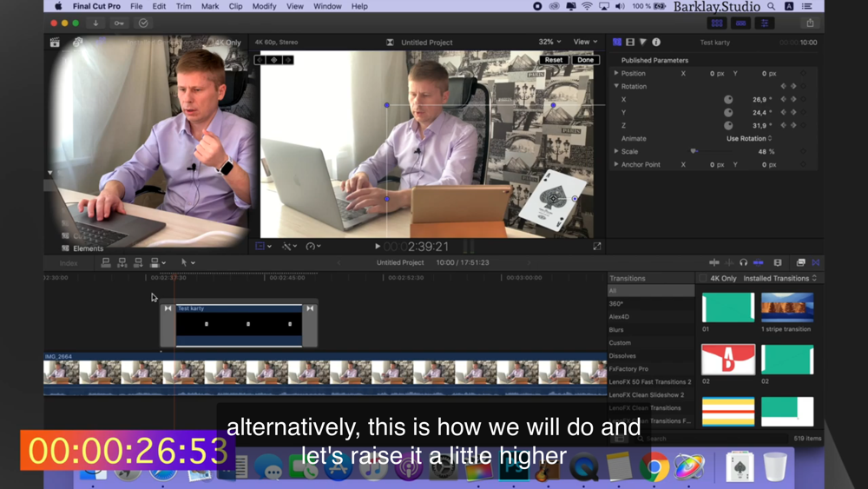868x489 pixels.
Task: Toggle the browser panel visibility button
Action: 717,23
